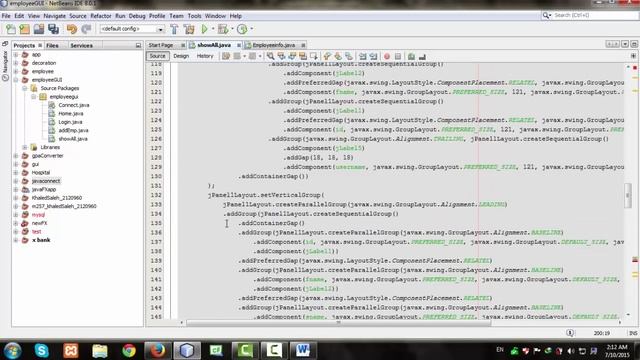Click the editor Find Selection magnifier icon
This screenshot has height=360, width=640.
point(270,56)
